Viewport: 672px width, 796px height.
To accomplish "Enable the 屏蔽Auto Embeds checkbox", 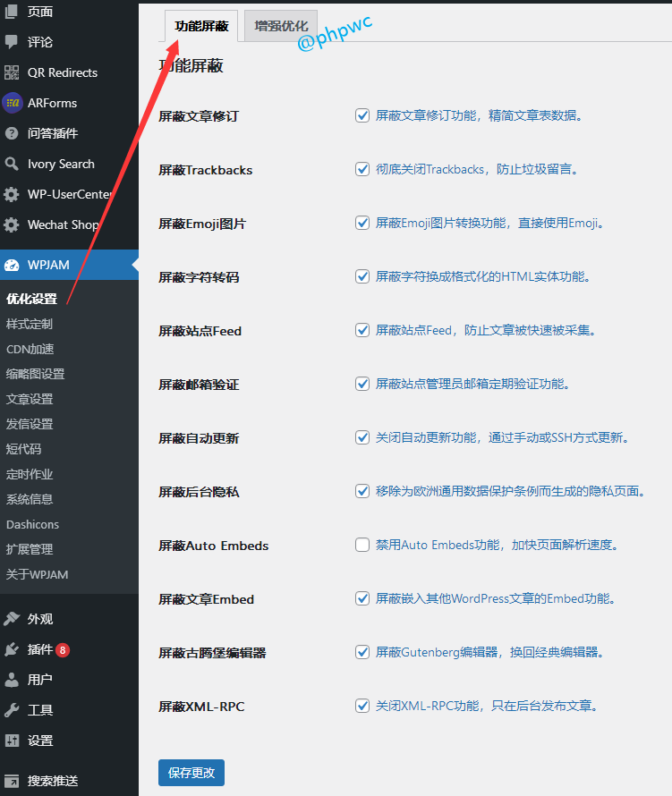I will [362, 545].
